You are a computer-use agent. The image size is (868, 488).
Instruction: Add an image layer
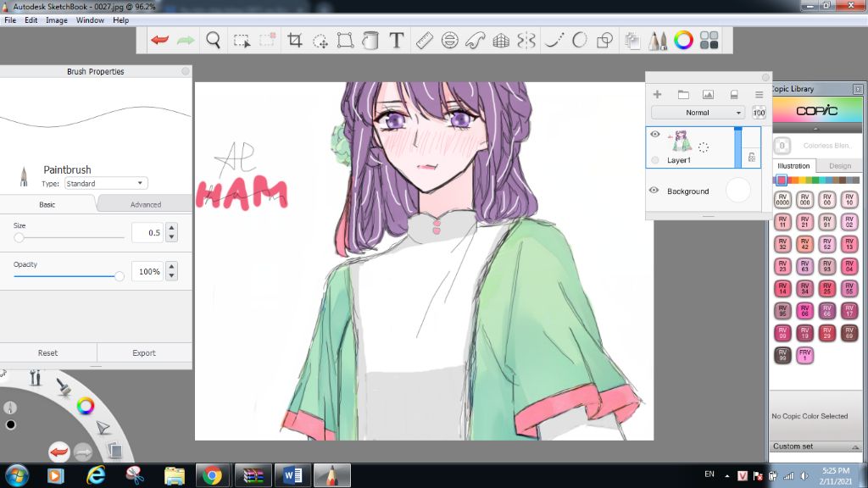pos(708,95)
